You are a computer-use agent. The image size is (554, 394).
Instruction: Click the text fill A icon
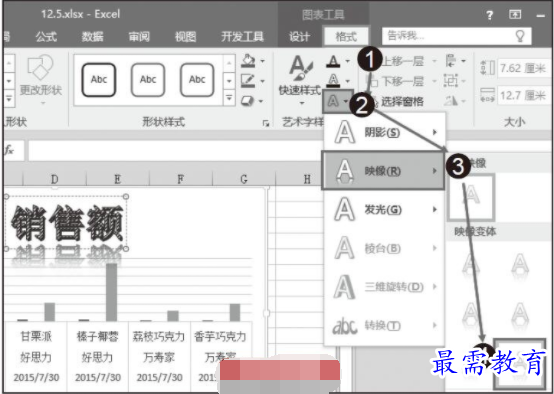[333, 61]
